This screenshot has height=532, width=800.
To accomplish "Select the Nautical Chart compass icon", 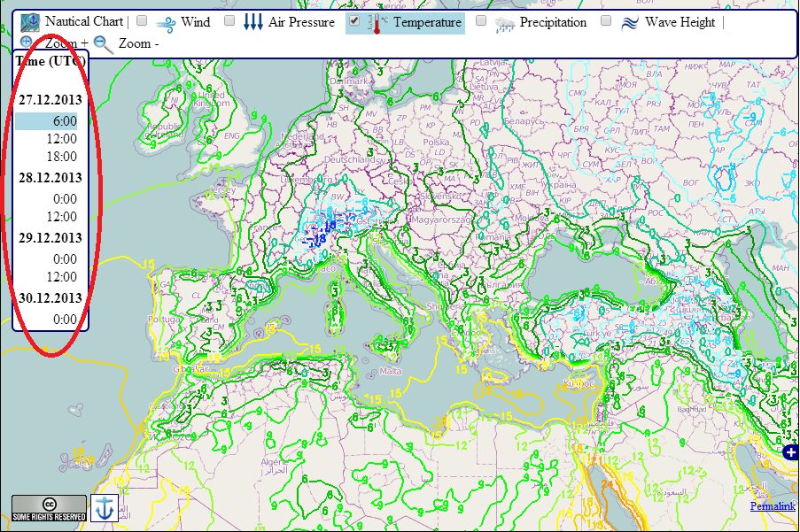I will pos(31,21).
